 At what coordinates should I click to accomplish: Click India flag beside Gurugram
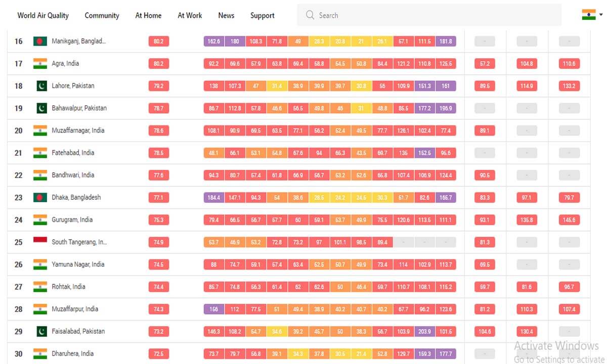point(40,220)
